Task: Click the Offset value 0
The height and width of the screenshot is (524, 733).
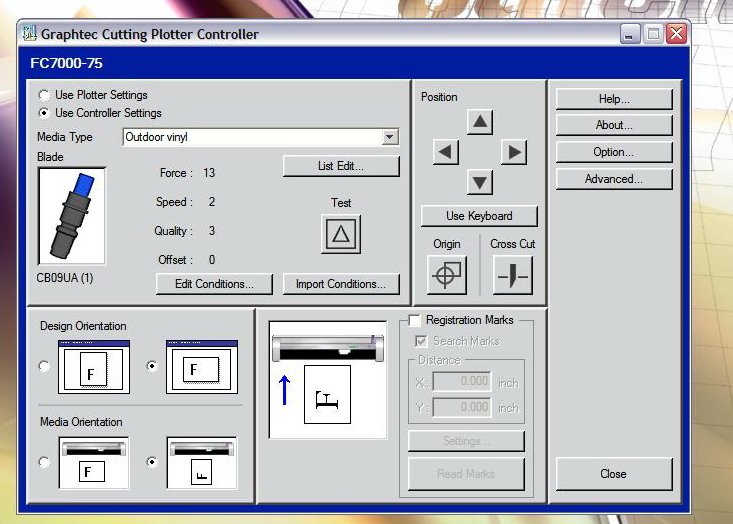Action: [212, 260]
